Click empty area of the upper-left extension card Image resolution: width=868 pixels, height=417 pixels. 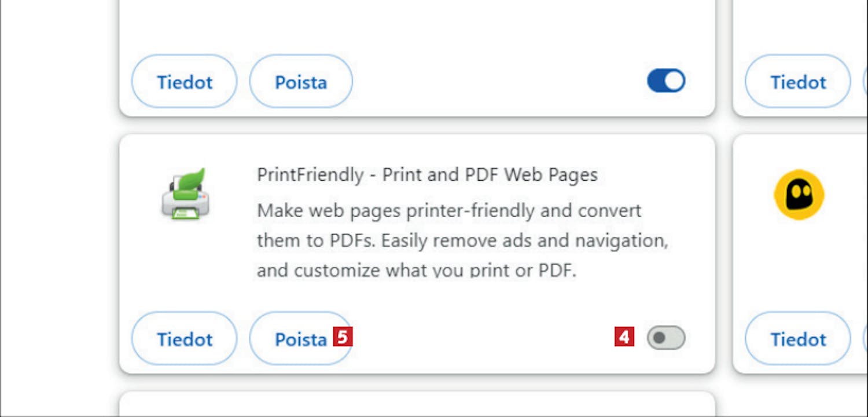tap(417, 26)
